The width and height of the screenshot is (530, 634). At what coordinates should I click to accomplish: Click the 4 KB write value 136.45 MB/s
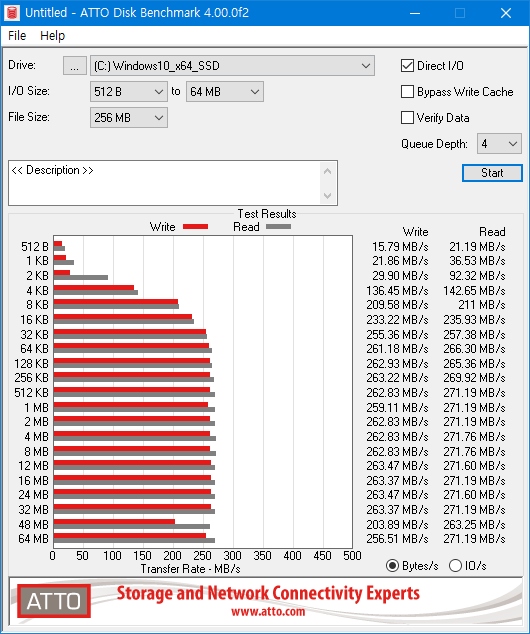point(397,291)
